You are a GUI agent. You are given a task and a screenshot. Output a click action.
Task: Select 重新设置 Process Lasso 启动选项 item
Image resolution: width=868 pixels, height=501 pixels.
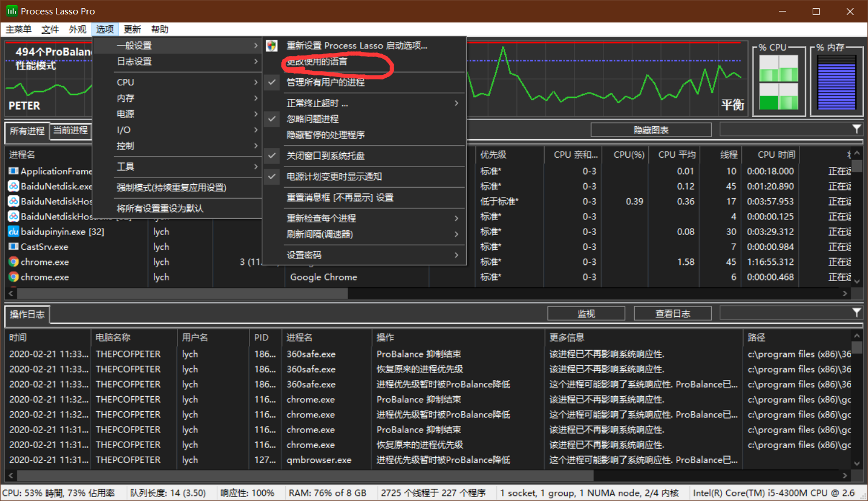364,45
